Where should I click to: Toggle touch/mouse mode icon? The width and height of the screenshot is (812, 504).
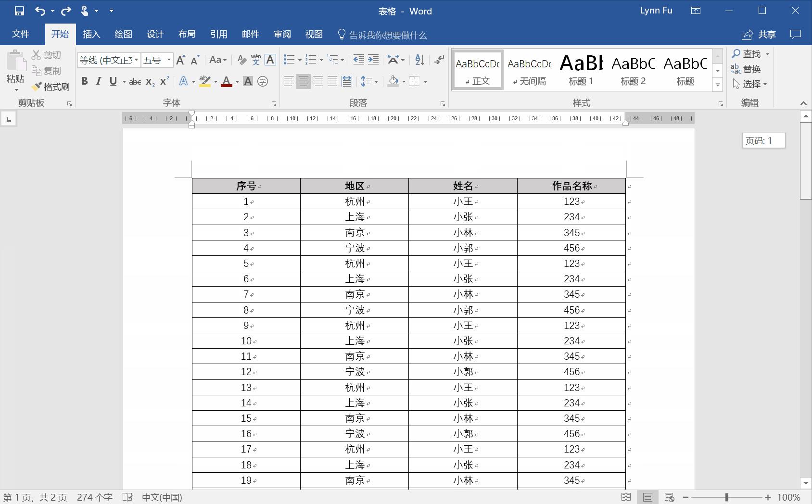click(x=85, y=11)
